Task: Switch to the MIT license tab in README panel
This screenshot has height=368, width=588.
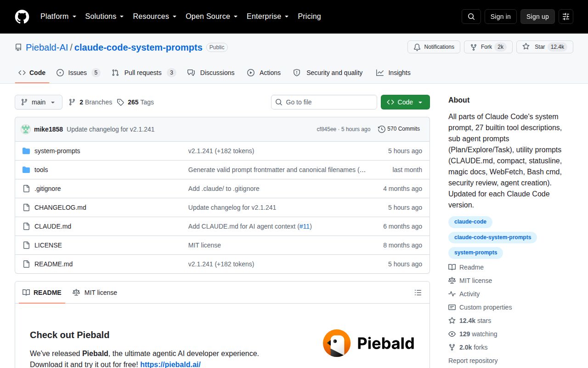Action: (x=95, y=293)
